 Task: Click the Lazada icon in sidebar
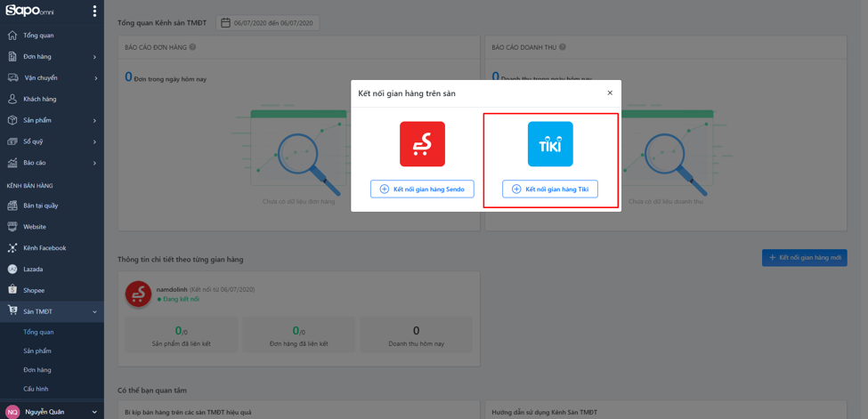[12, 269]
